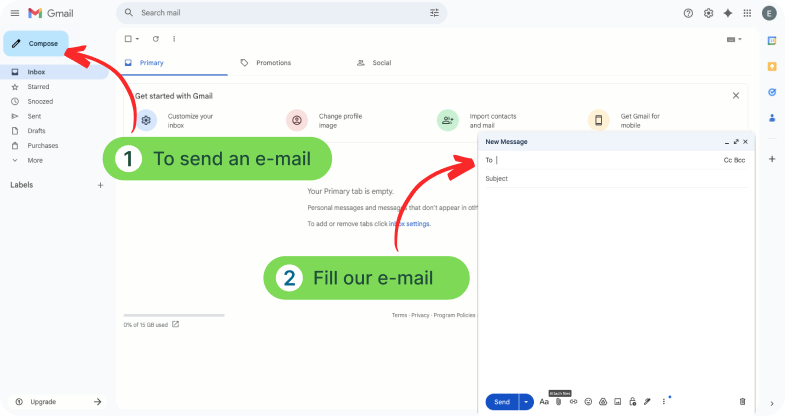
Task: Refresh the inbox
Action: point(156,39)
